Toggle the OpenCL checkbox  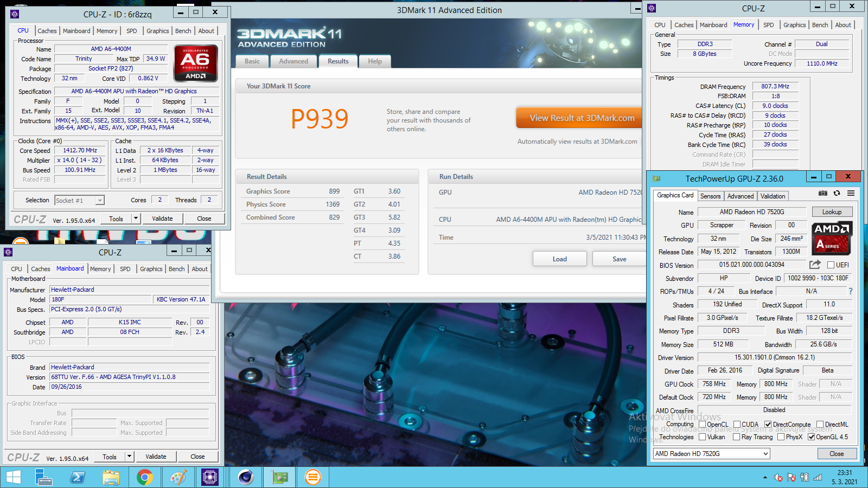[702, 425]
